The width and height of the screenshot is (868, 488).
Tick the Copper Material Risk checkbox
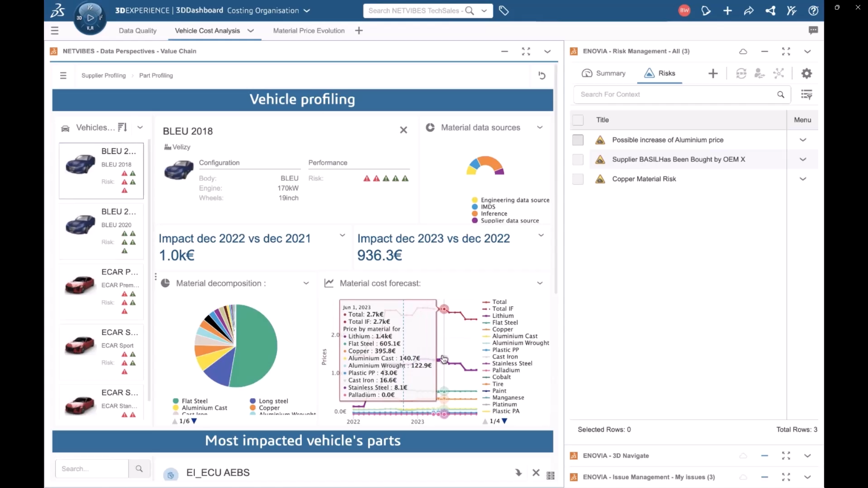coord(578,179)
